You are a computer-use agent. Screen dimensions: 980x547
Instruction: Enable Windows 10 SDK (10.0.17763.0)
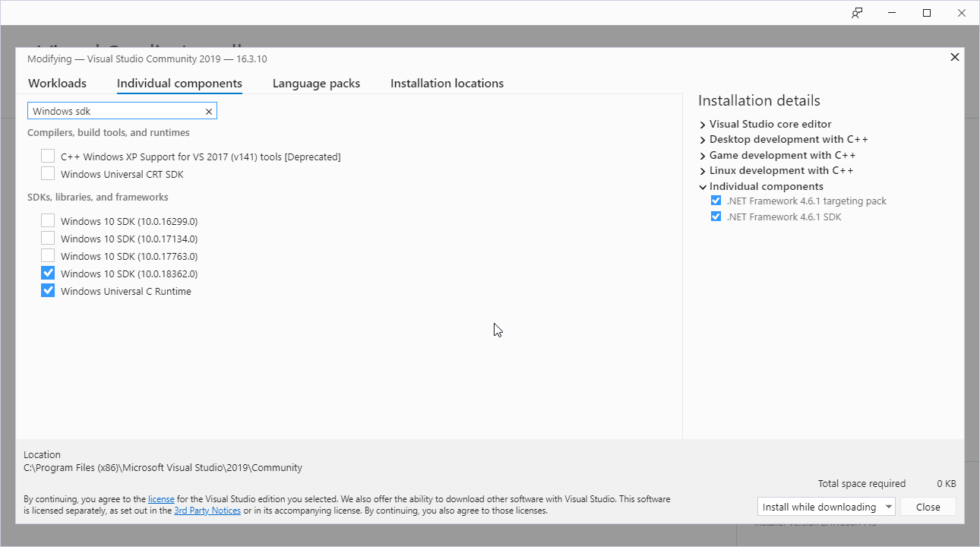tap(48, 255)
